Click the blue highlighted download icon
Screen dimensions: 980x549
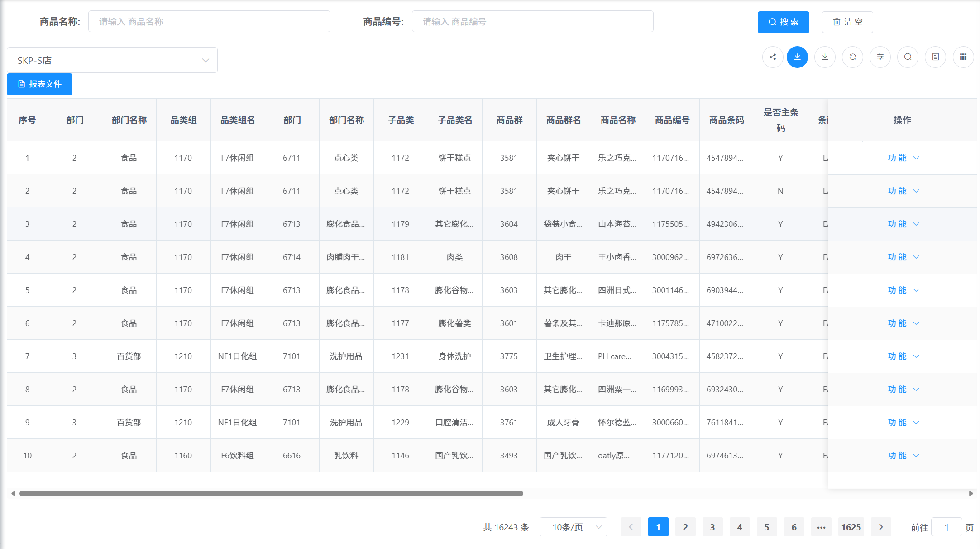click(797, 57)
